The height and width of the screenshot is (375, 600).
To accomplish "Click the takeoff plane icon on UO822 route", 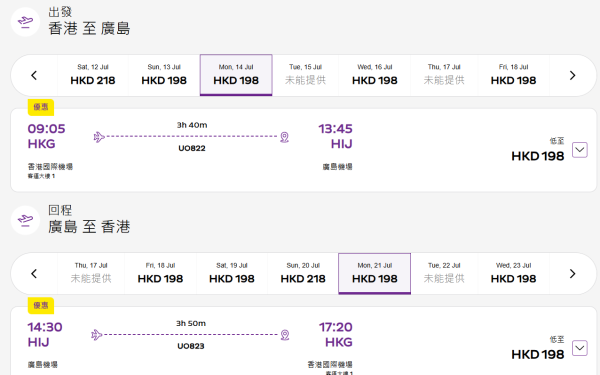I will click(99, 137).
